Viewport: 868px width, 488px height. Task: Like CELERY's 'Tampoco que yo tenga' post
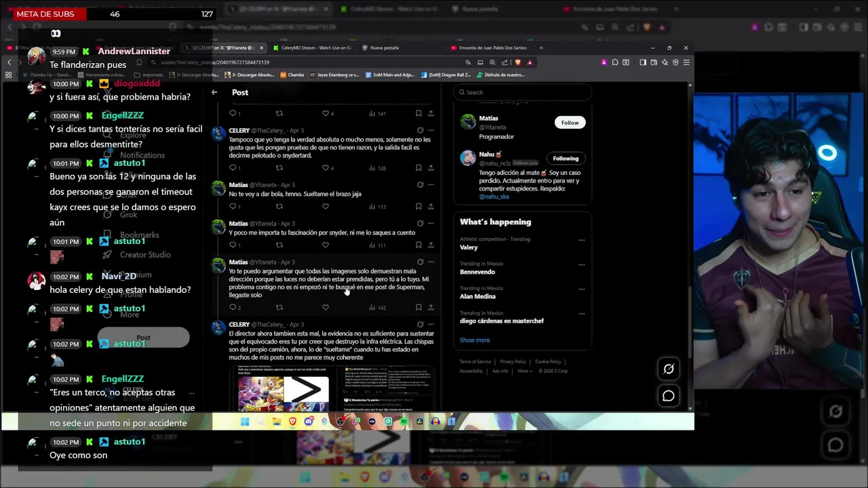click(x=325, y=167)
